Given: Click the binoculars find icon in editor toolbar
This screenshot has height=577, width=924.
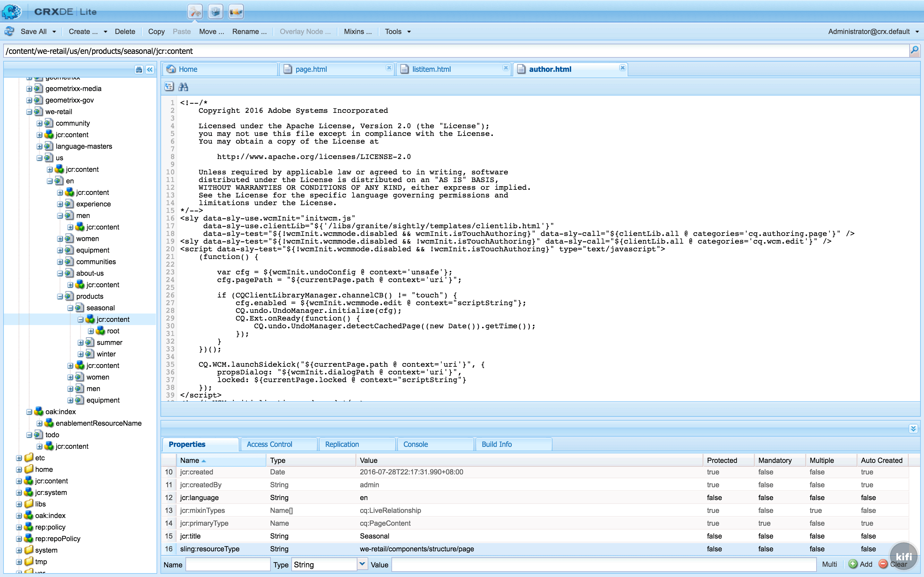Looking at the screenshot, I should pyautogui.click(x=183, y=87).
